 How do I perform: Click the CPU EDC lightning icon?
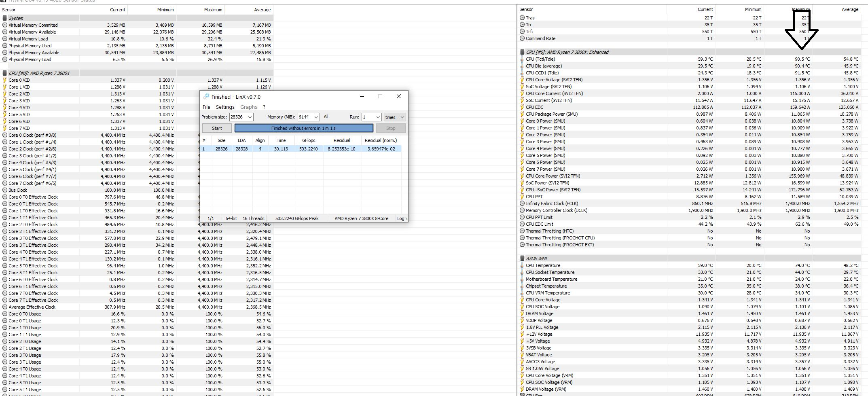pos(522,107)
